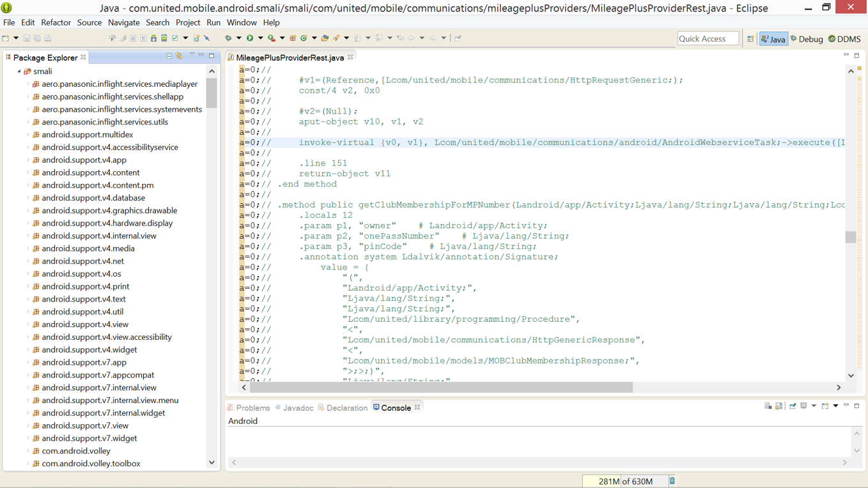Viewport: 868px width, 488px height.
Task: Click the New Java Class icon
Action: [304, 38]
